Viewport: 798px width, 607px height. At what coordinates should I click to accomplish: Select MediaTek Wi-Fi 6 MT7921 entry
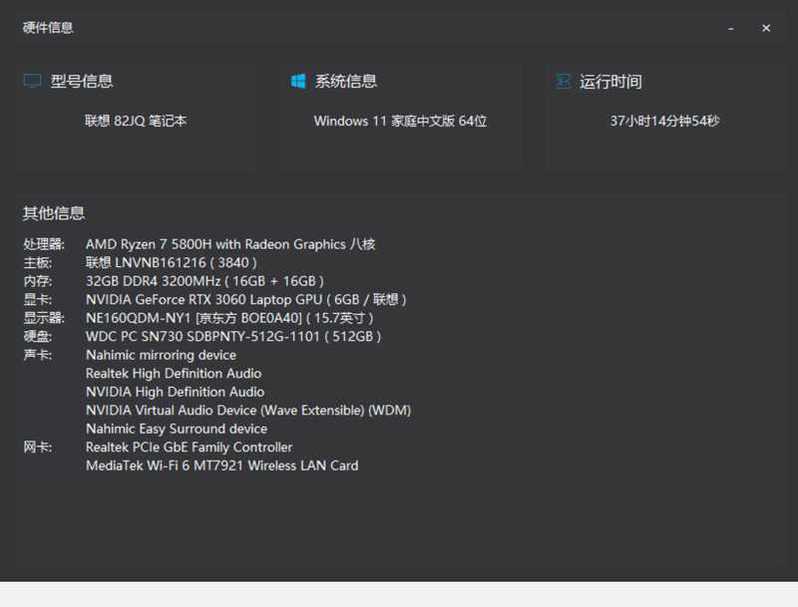tap(222, 466)
